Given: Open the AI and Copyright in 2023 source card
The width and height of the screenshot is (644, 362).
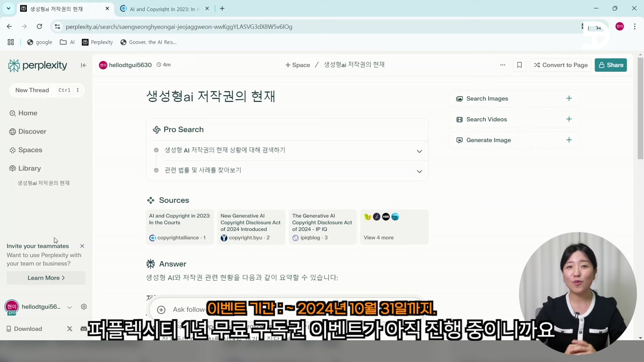Looking at the screenshot, I should click(180, 227).
